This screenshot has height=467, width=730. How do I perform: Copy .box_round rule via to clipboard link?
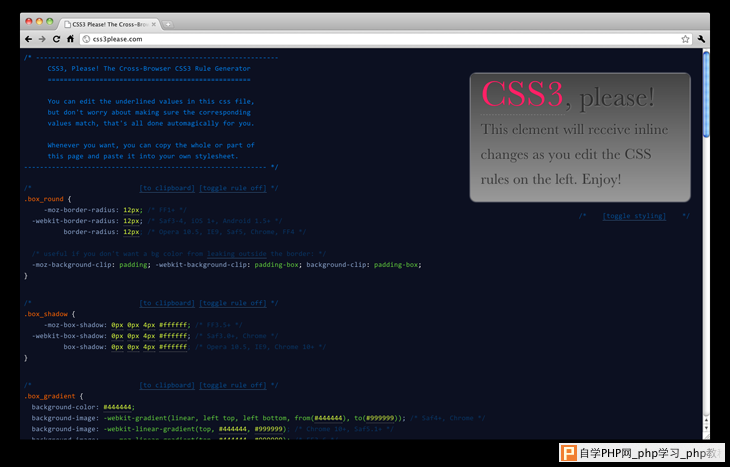(x=167, y=188)
